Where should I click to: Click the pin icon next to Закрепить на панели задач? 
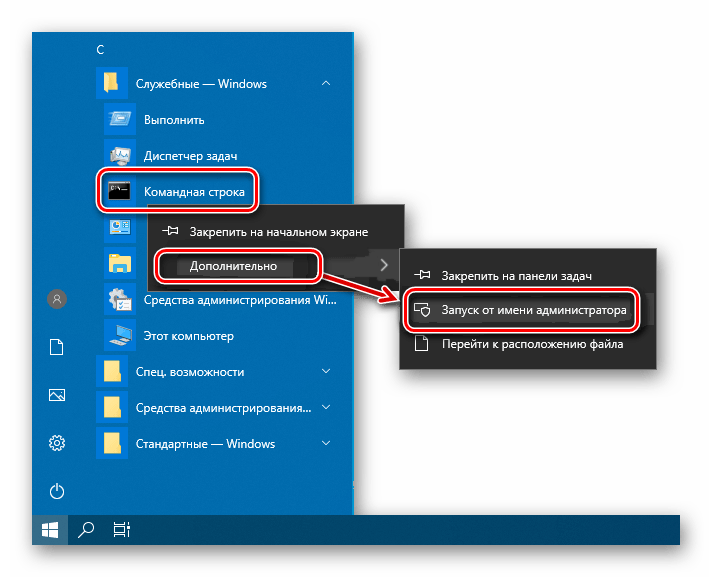(x=422, y=275)
